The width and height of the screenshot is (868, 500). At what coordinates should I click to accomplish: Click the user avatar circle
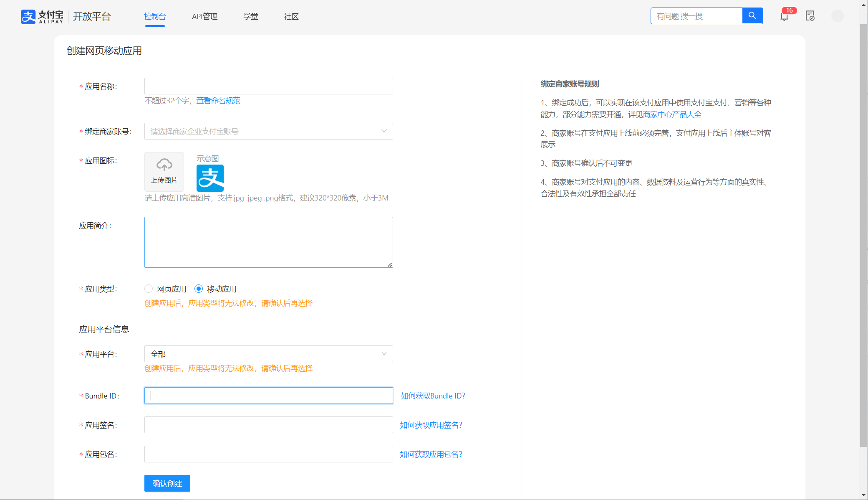point(838,16)
